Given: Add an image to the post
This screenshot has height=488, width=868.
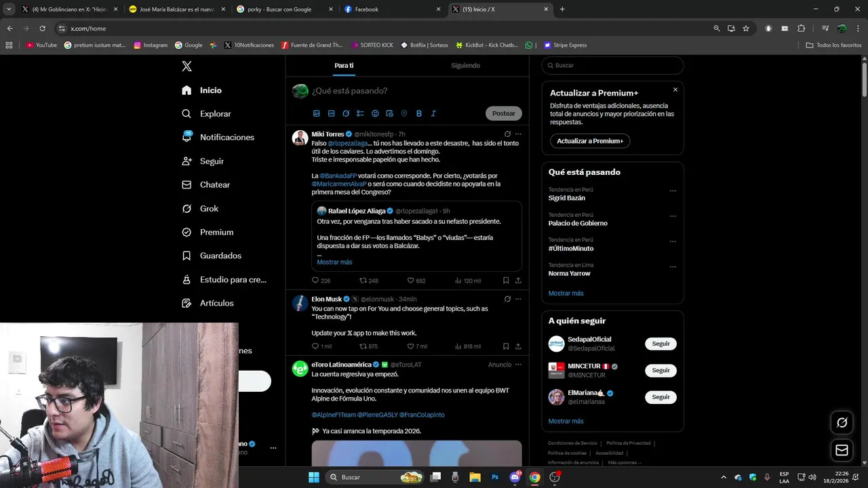Looking at the screenshot, I should click(316, 113).
